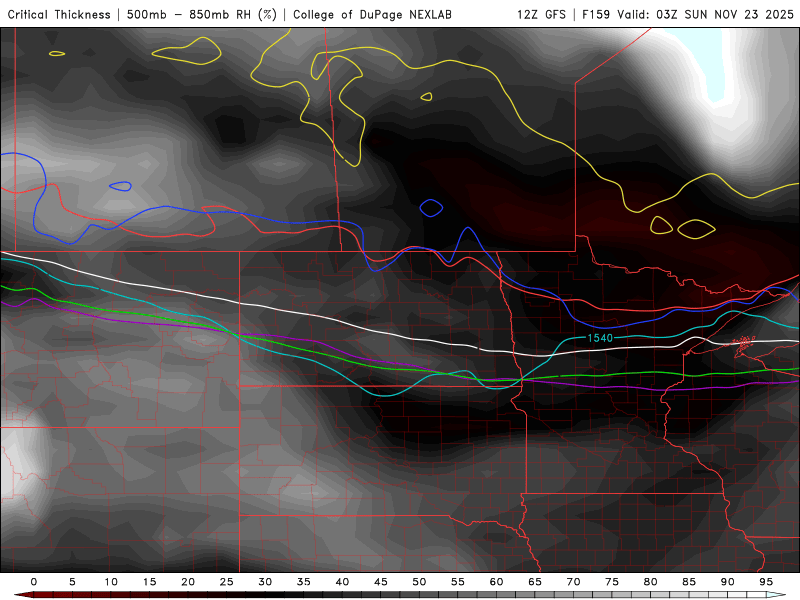800x600 pixels.
Task: Select the "90" value on the color scale
Action: pos(727,582)
